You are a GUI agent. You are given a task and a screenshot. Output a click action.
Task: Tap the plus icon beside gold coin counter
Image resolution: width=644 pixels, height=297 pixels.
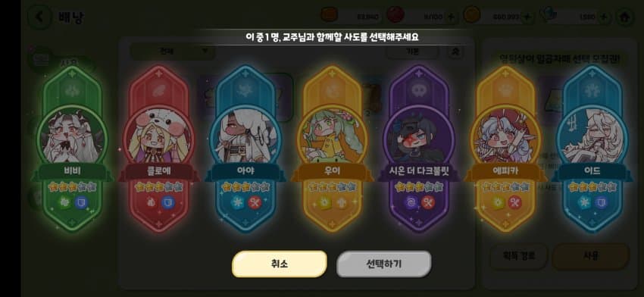tap(527, 17)
